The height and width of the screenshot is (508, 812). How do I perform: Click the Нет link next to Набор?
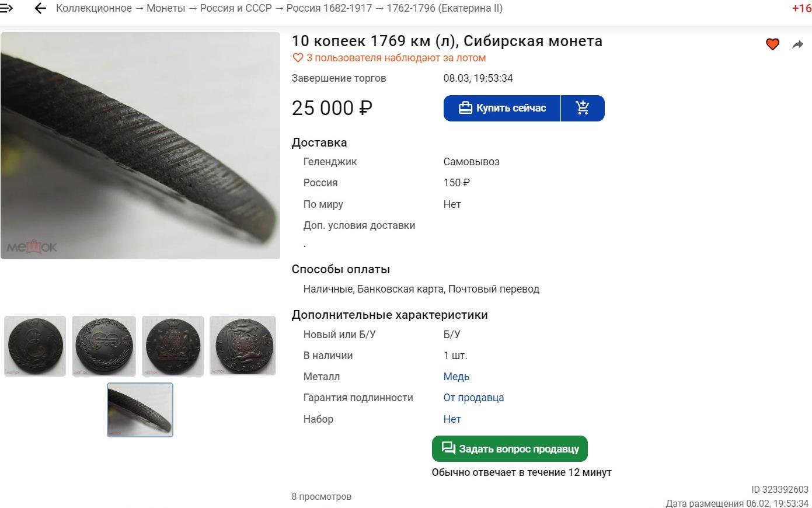tap(452, 419)
